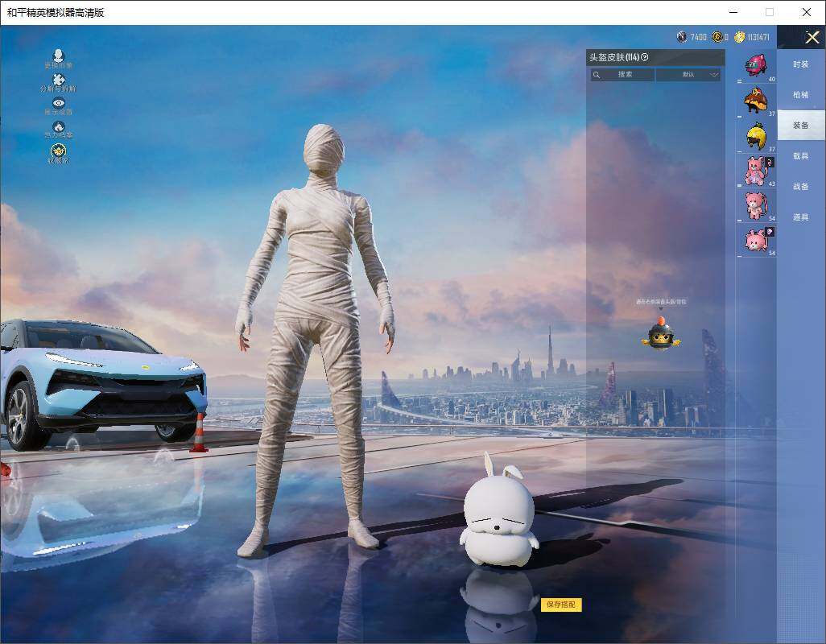Screen dimensions: 826x644
Task: Click the yellow 保存搭配 button
Action: pos(561,605)
